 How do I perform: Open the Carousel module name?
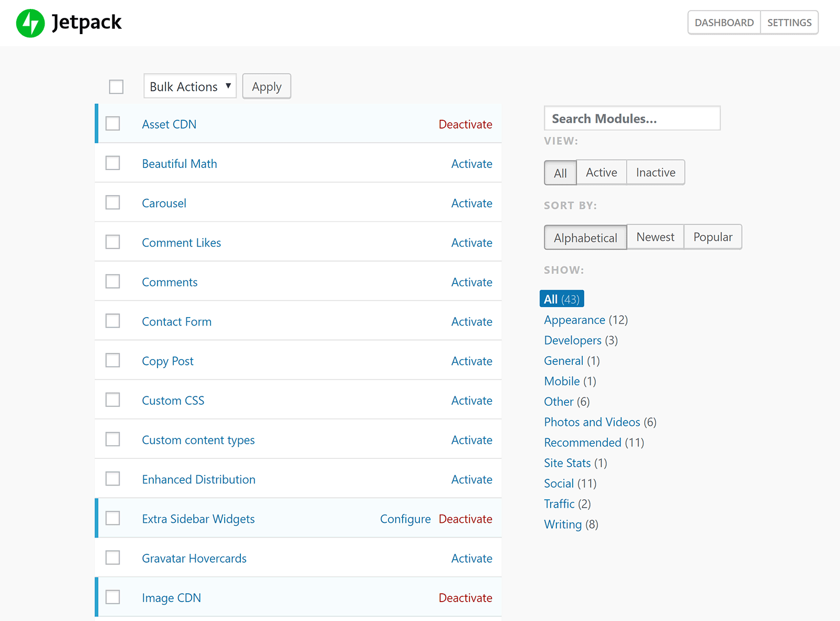(164, 203)
